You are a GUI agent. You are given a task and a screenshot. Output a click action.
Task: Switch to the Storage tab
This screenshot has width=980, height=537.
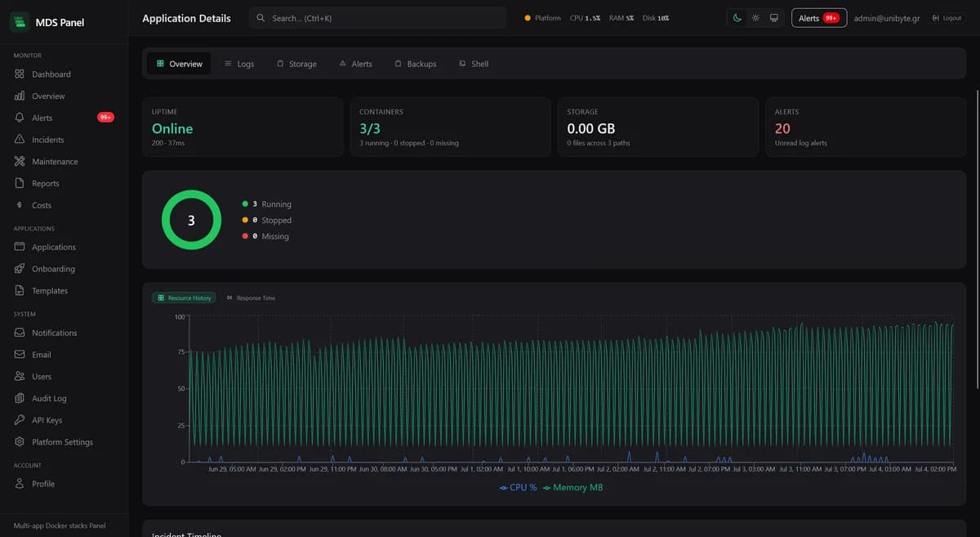point(296,64)
